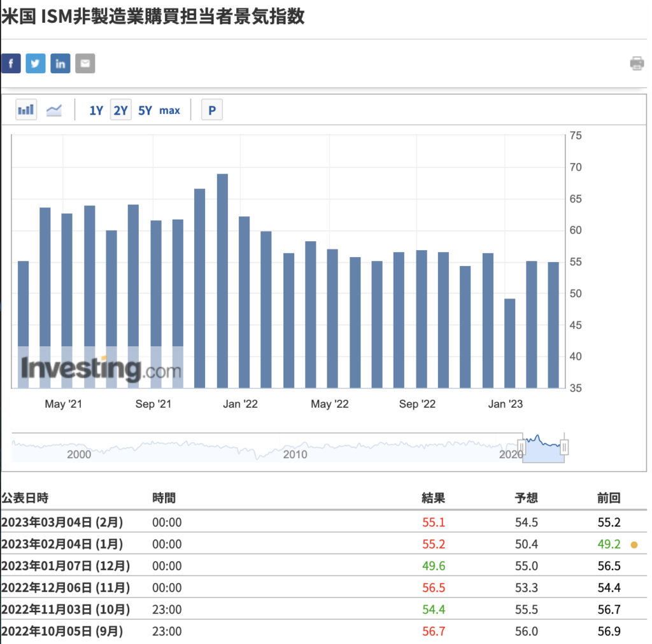
Task: Click the forecast value 55.0
Action: (527, 566)
